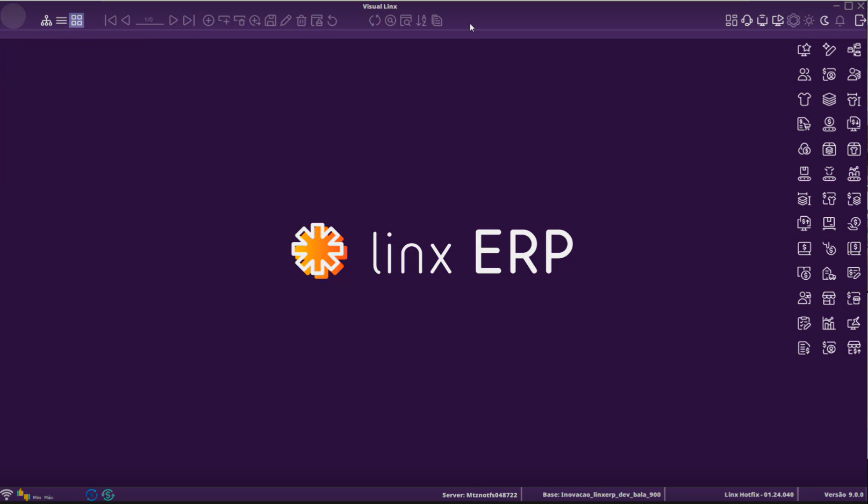Open the monitor with dollar-up arrow icon
Image resolution: width=868 pixels, height=504 pixels.
coord(804,223)
